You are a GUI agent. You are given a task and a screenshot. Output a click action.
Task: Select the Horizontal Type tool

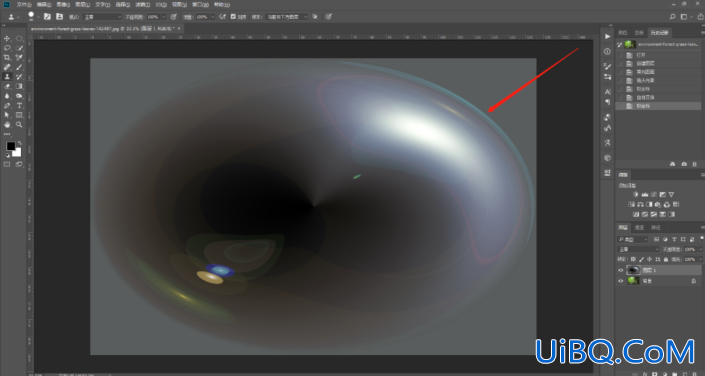point(19,106)
